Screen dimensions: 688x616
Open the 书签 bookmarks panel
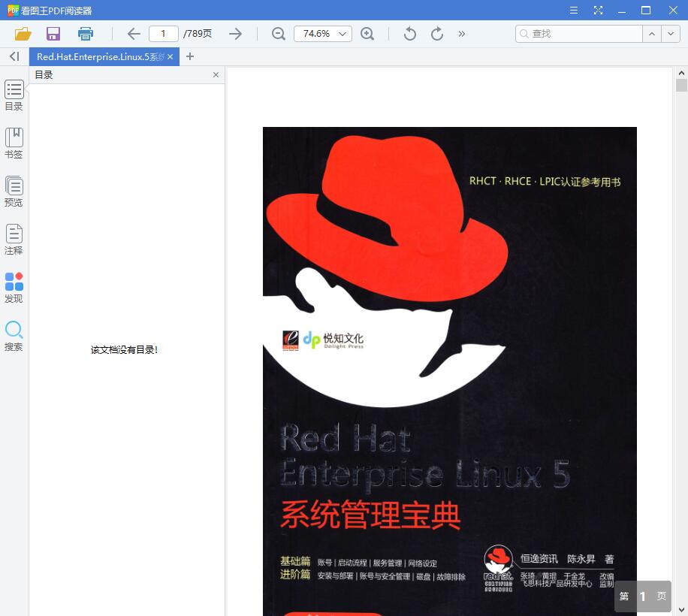(14, 143)
